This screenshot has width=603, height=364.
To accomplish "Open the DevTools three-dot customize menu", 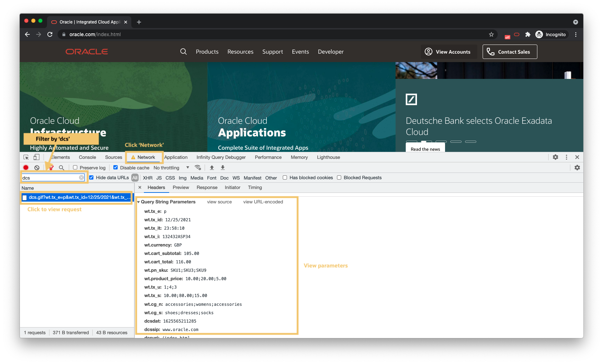I will tap(566, 157).
